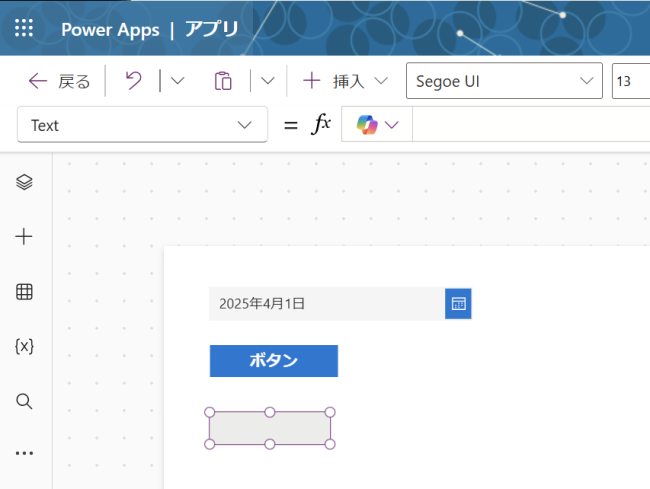Open the date picker calendar icon
This screenshot has width=650, height=489.
click(458, 304)
